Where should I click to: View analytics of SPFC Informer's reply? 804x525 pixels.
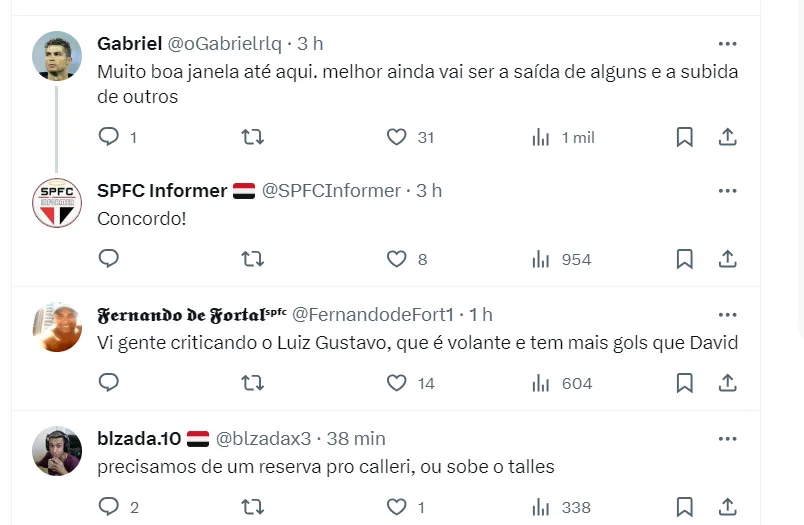coord(541,259)
